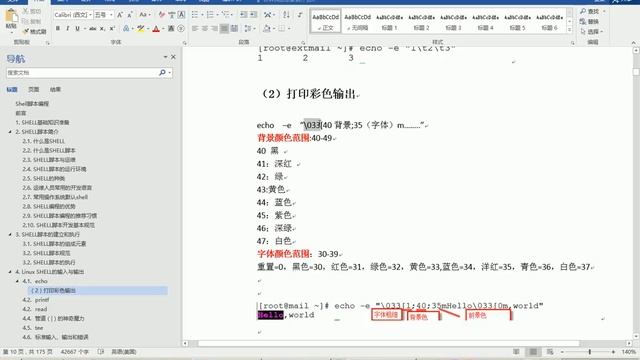Click the Find (查找) button
The height and width of the screenshot is (360, 640).
[590, 11]
